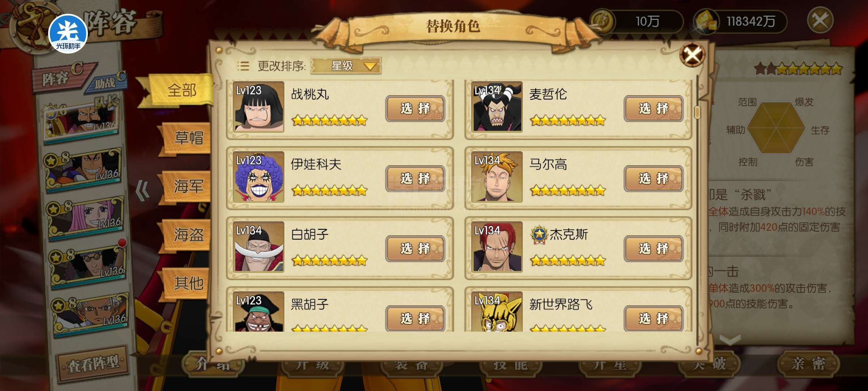Close the 替换角色 dialog with the X icon

692,55
